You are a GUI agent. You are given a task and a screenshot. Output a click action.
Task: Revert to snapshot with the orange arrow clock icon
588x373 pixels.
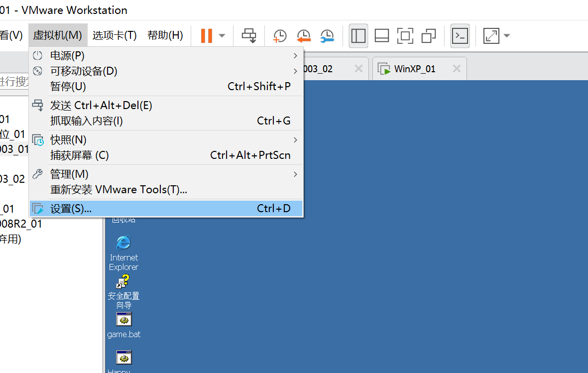(x=304, y=36)
